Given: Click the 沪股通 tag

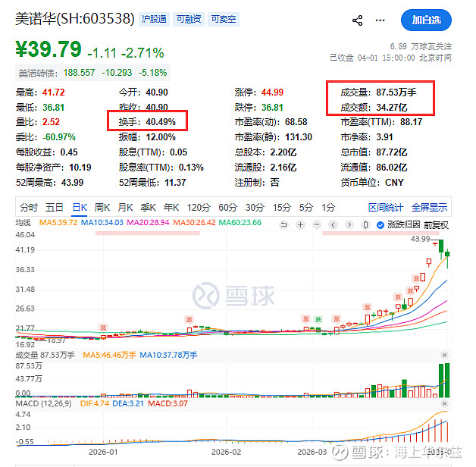Looking at the screenshot, I should click(154, 19).
